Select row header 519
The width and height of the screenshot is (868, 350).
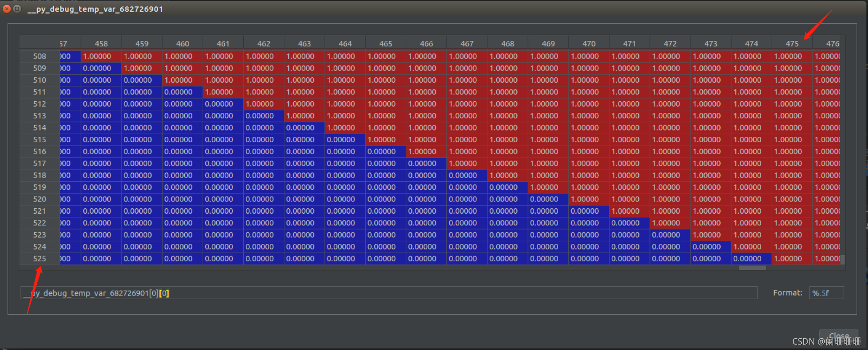click(x=40, y=187)
